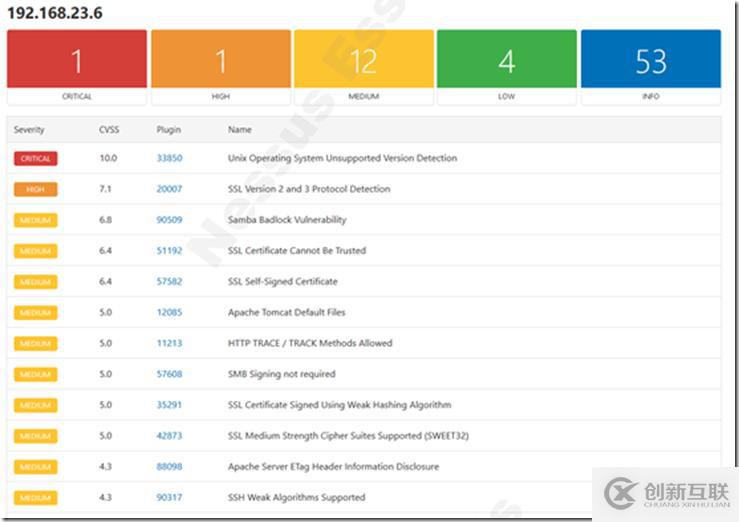The image size is (739, 522).
Task: Click the red Critical count tile
Action: 77,61
